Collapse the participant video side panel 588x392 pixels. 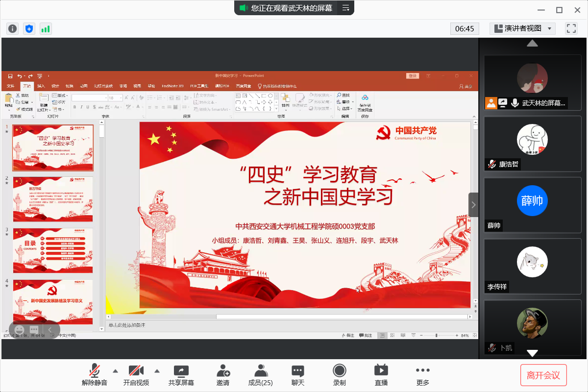coord(473,205)
